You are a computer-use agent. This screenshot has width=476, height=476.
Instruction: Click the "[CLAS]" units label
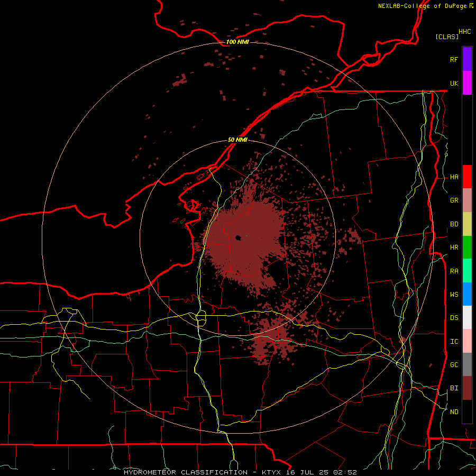447,36
